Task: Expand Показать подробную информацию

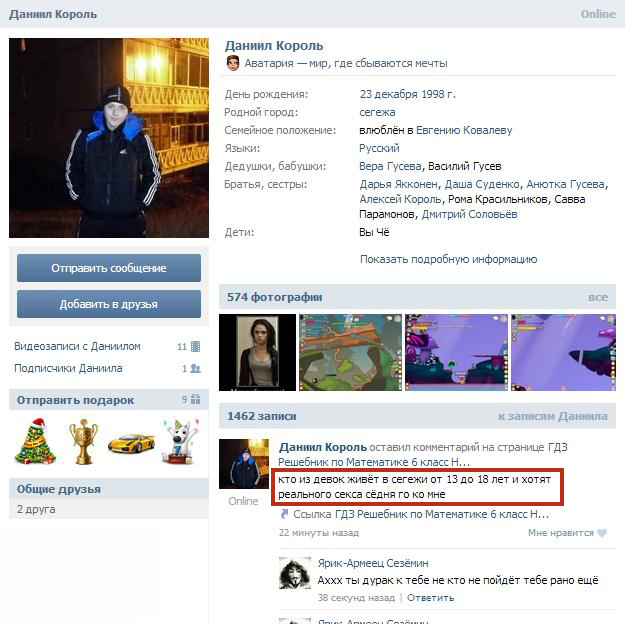Action: pyautogui.click(x=448, y=259)
